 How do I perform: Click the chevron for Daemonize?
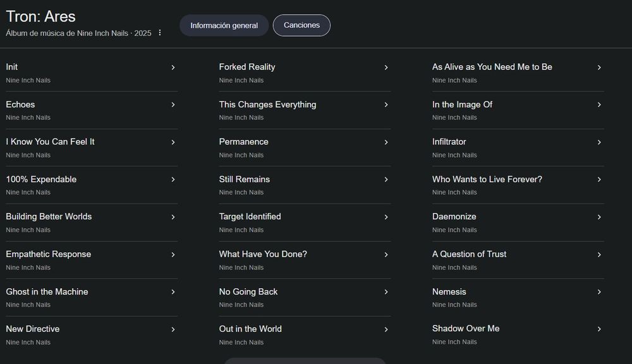point(599,217)
